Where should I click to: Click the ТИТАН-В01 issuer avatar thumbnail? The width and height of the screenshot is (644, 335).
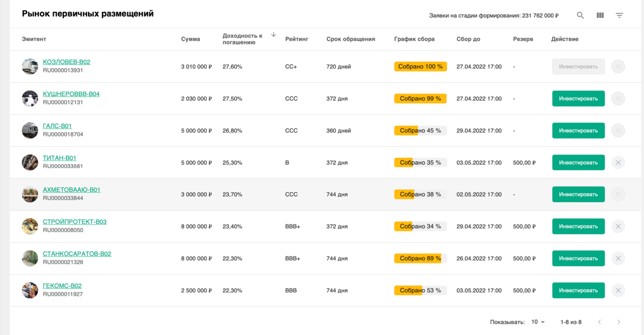click(x=30, y=163)
